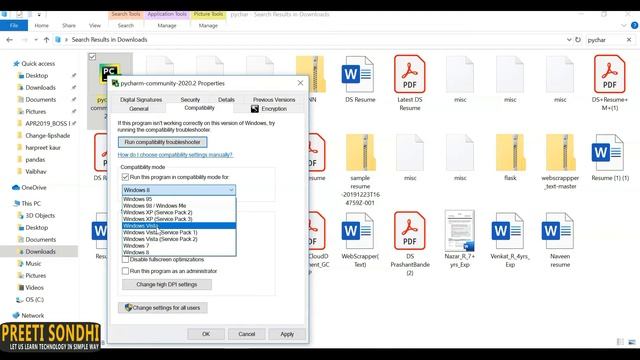
Task: Switch to Security tab
Action: (x=190, y=100)
